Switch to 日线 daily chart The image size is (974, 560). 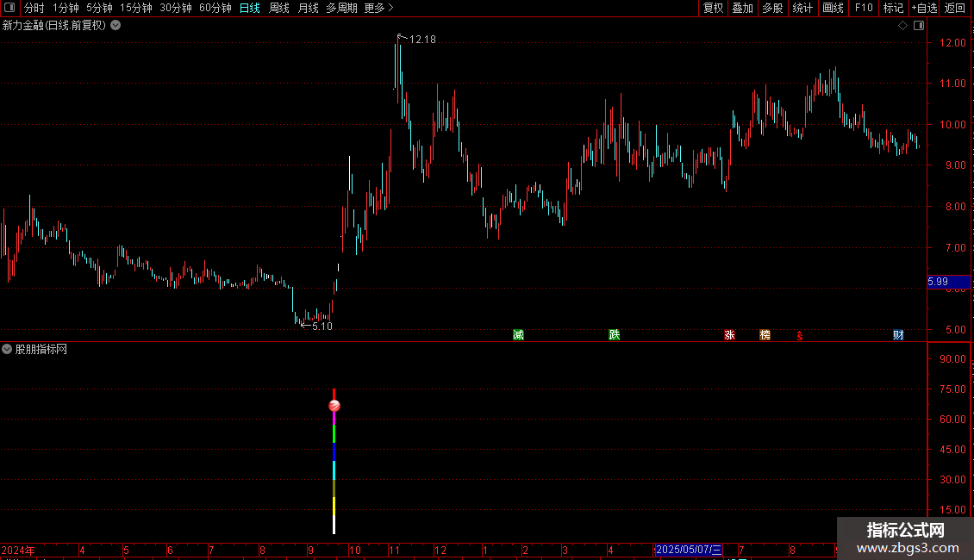(250, 8)
